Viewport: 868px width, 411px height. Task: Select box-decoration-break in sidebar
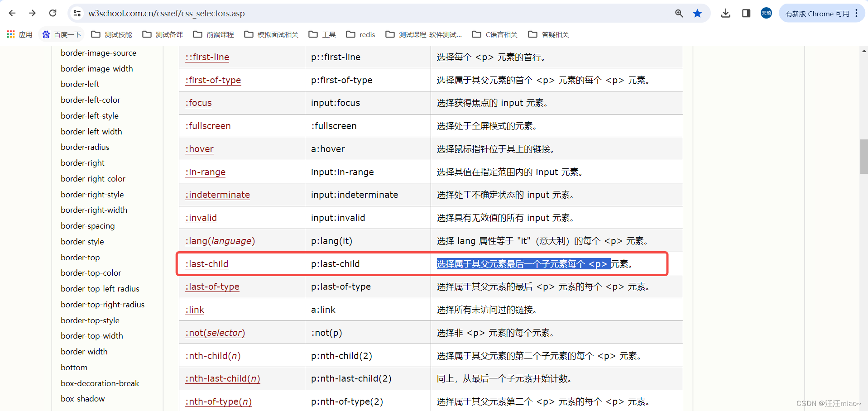pos(100,383)
